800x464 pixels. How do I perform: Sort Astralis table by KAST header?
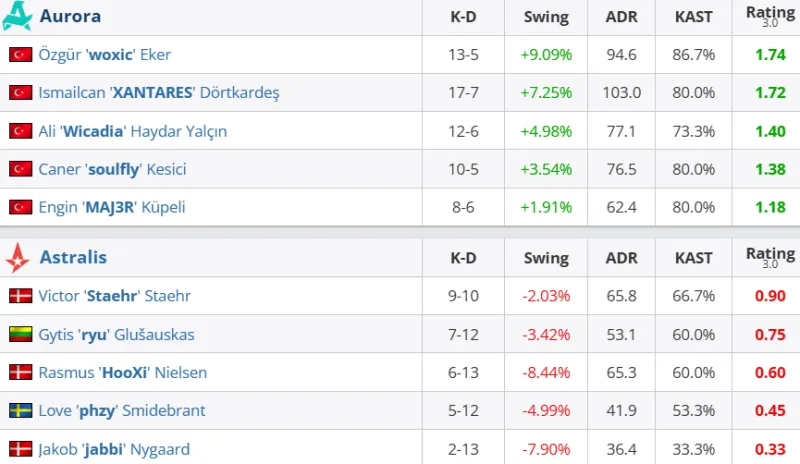(693, 258)
